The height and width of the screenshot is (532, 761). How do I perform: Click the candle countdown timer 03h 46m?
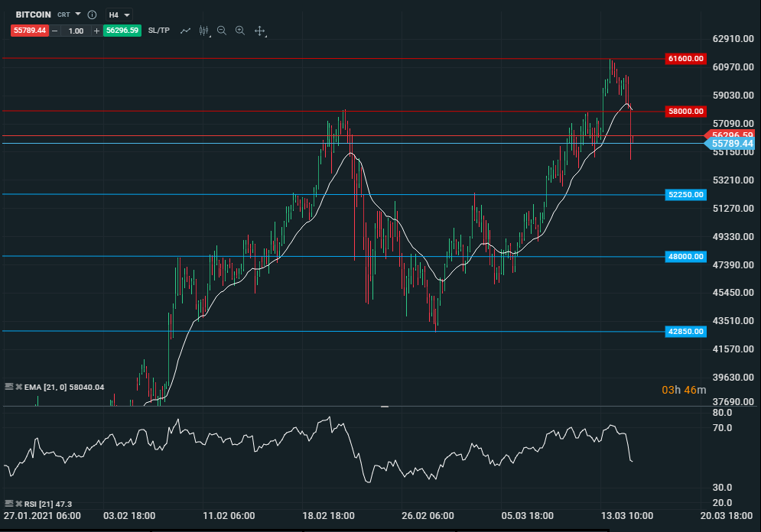point(684,390)
